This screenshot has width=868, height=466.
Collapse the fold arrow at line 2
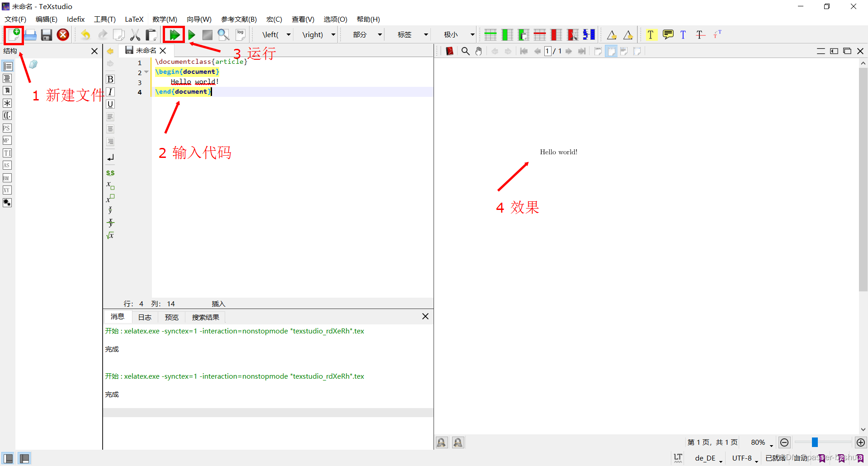point(146,72)
